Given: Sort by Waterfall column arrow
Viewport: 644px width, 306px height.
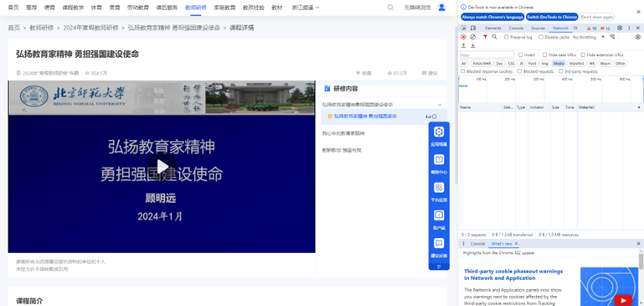Looking at the screenshot, I should click(x=639, y=107).
